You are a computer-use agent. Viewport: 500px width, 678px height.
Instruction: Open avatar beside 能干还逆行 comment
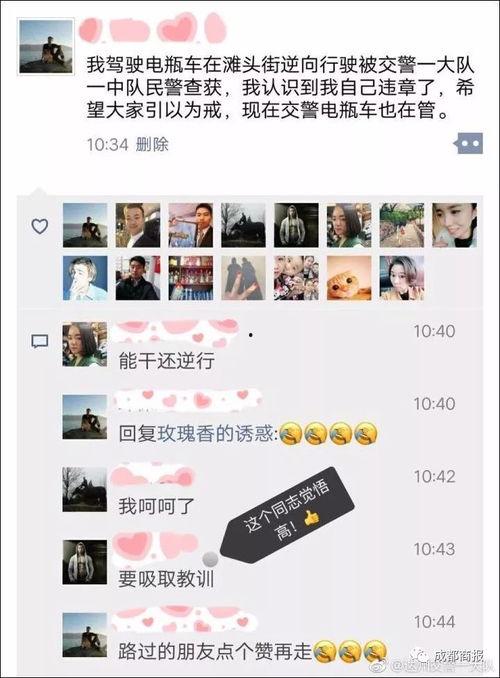click(84, 344)
